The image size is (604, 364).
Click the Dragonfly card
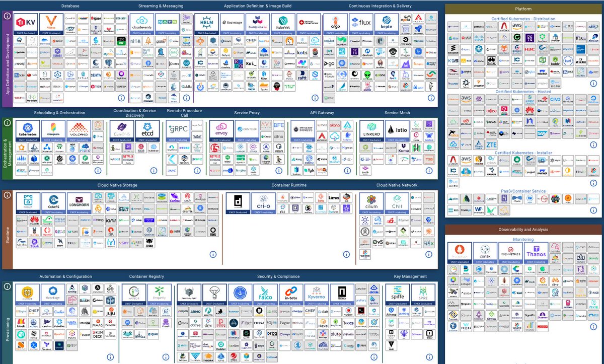click(x=159, y=295)
